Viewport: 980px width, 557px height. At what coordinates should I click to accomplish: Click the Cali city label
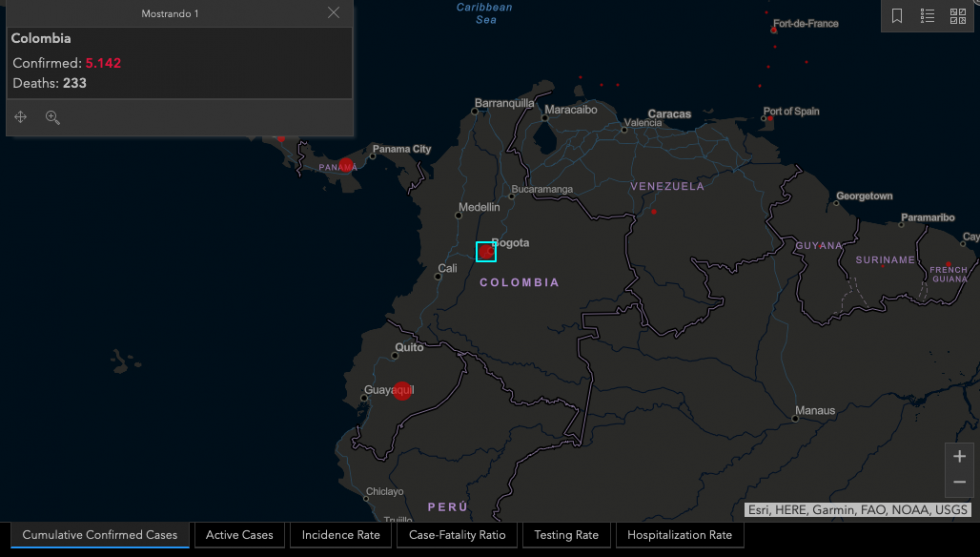[x=448, y=268]
